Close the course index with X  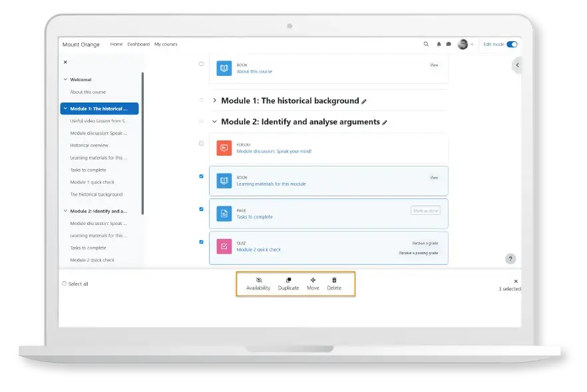coord(65,62)
